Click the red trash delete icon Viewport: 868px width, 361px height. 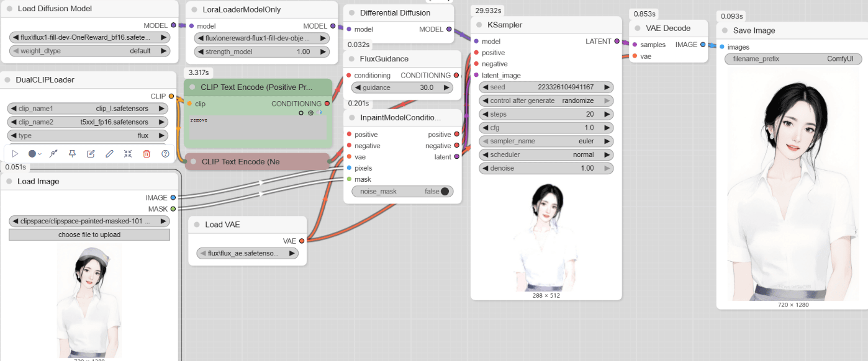147,154
